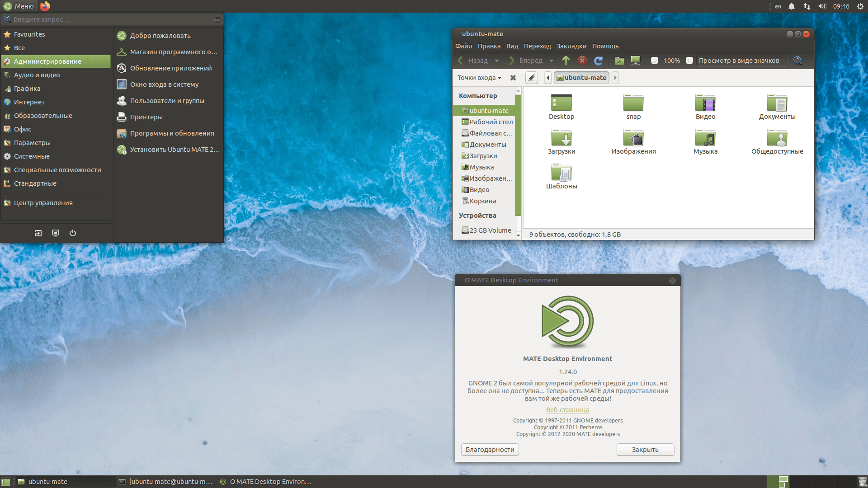Reload the current folder view
This screenshot has width=868, height=488.
[599, 61]
